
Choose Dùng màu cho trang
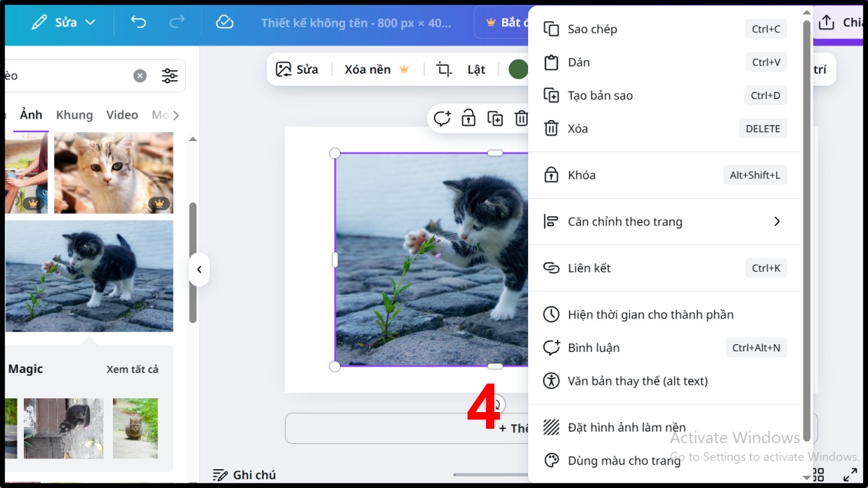click(665, 461)
